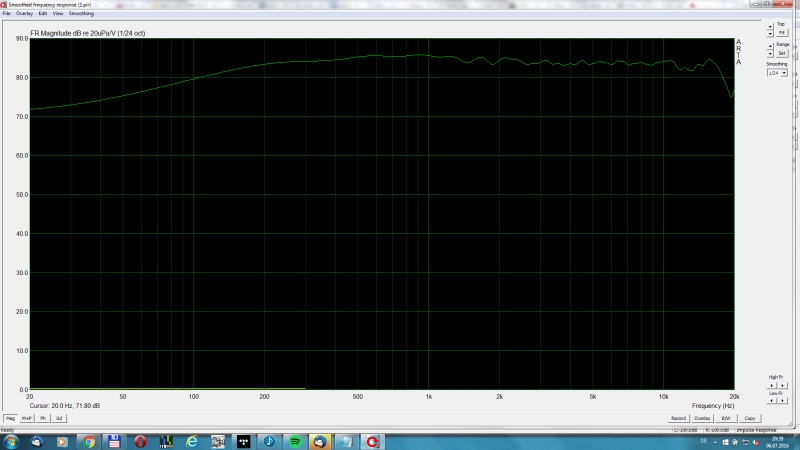Show hidden system tray icons
The width and height of the screenshot is (800, 450).
tap(715, 442)
